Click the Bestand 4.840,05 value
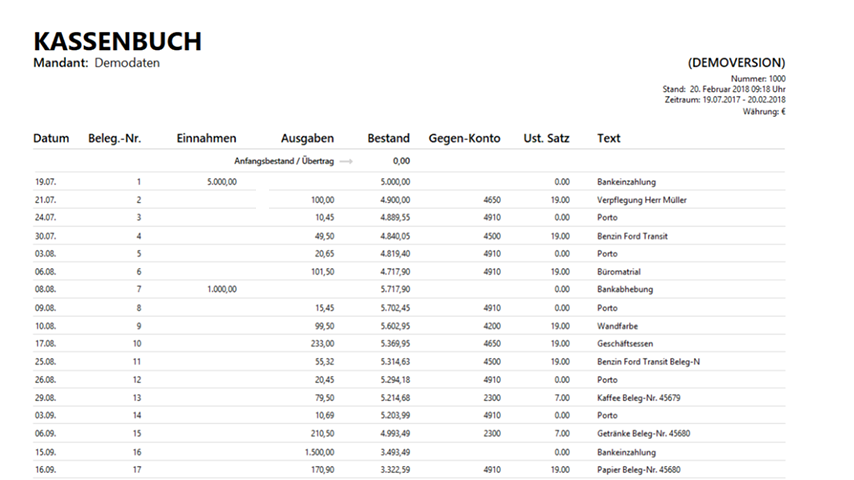 (395, 236)
